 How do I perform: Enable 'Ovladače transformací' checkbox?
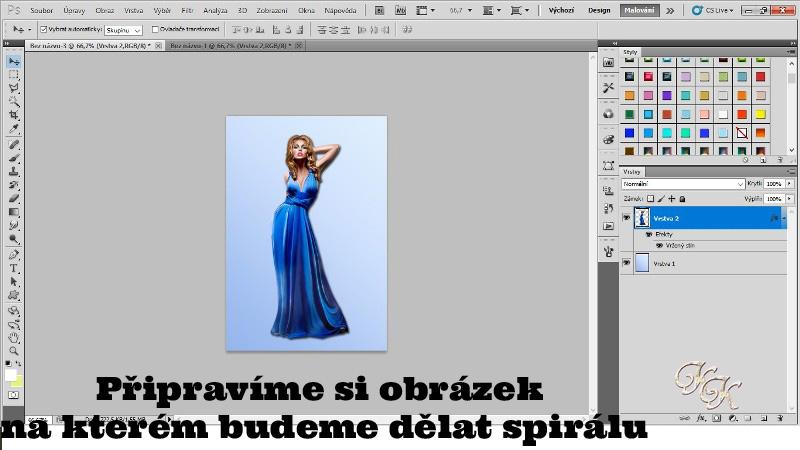(155, 30)
